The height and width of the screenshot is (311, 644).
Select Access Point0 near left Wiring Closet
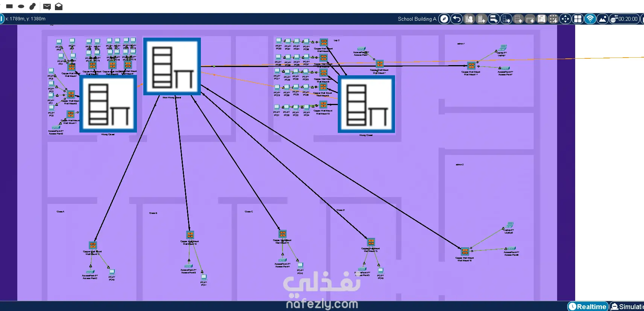[56, 128]
